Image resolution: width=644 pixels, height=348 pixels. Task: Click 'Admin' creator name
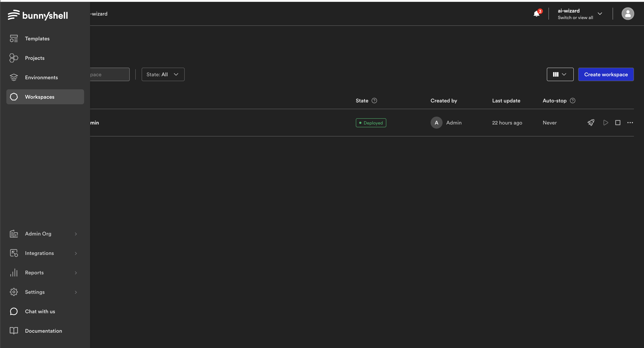coord(454,123)
